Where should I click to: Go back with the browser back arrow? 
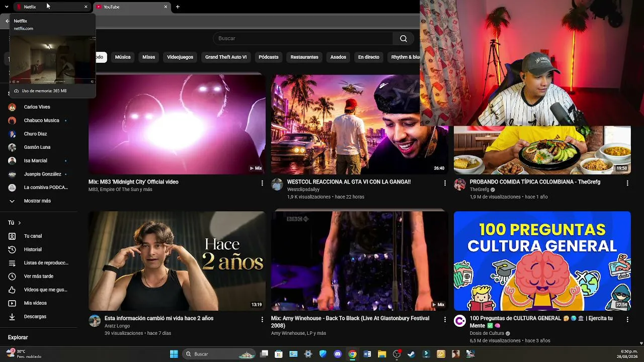pos(7,21)
